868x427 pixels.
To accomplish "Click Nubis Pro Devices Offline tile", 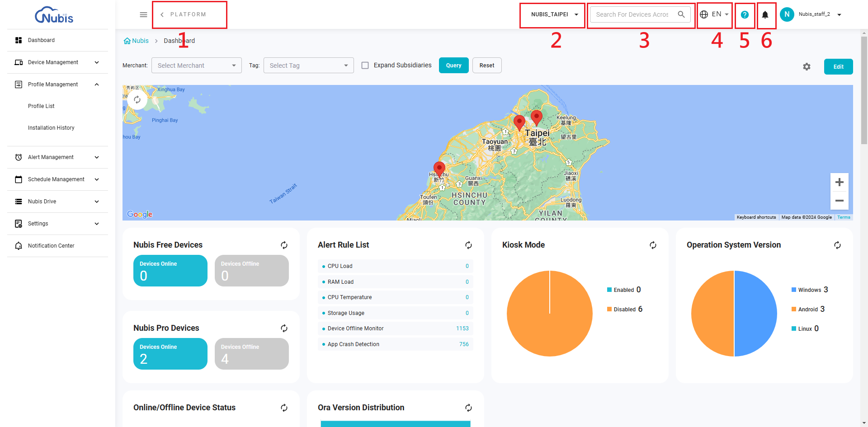I will (252, 354).
